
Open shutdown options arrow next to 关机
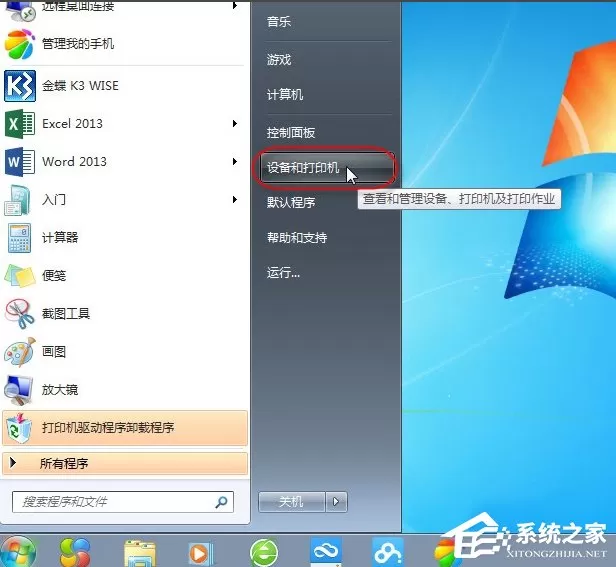(x=336, y=502)
